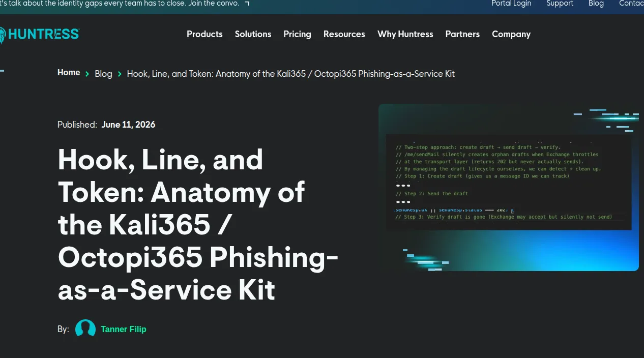Click the Home breadcrumb

click(69, 73)
